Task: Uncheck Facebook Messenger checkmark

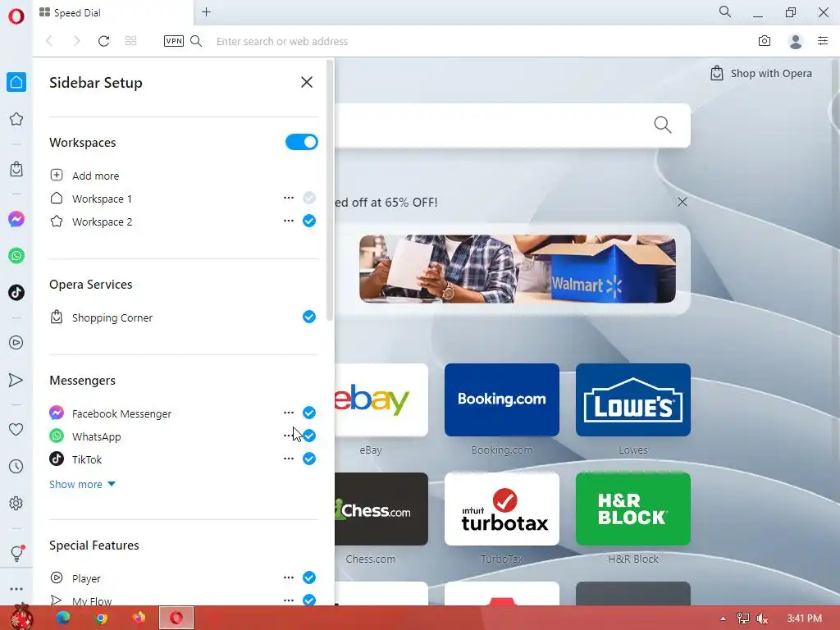Action: [309, 413]
